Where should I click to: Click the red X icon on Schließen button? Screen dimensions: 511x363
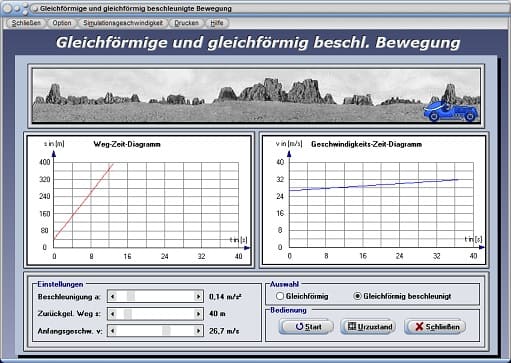point(419,327)
